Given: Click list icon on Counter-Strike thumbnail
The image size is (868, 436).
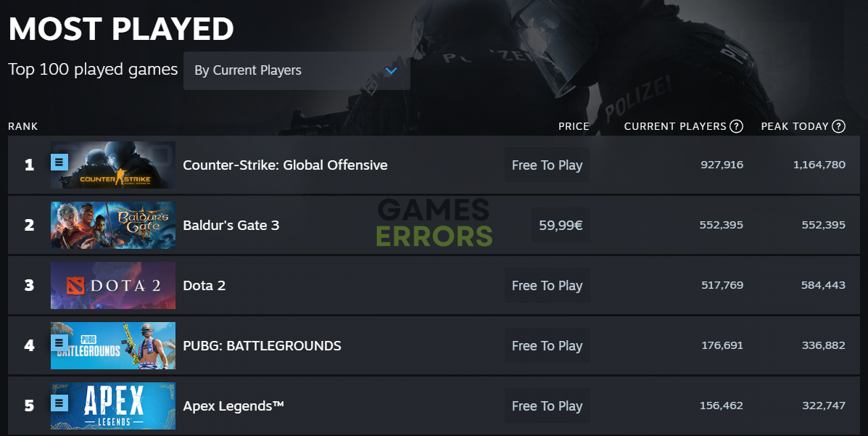Looking at the screenshot, I should 59,162.
